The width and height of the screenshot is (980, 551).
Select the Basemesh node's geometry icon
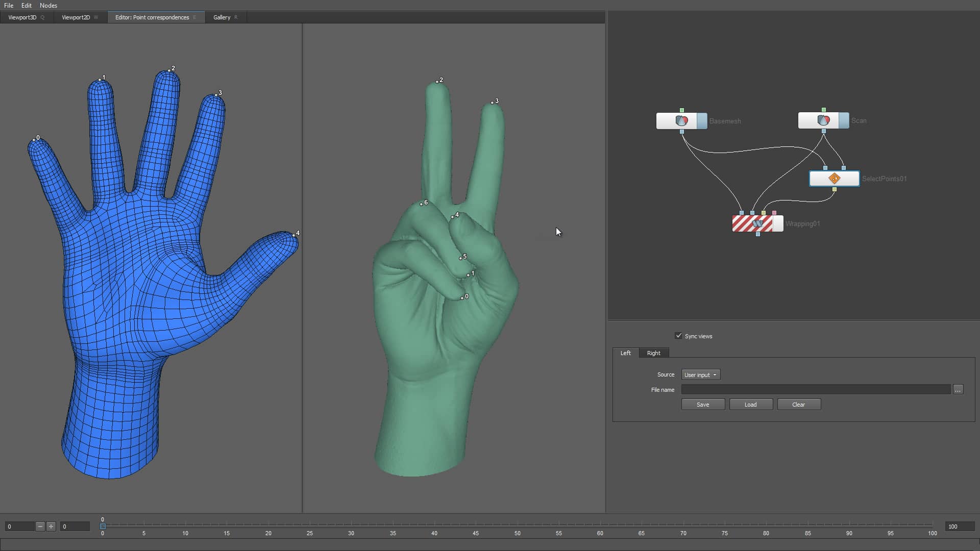681,120
